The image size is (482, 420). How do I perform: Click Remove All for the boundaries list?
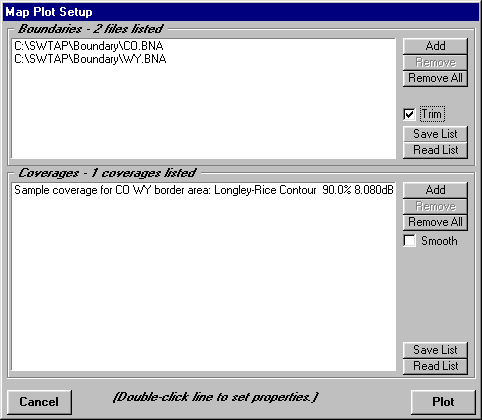435,78
